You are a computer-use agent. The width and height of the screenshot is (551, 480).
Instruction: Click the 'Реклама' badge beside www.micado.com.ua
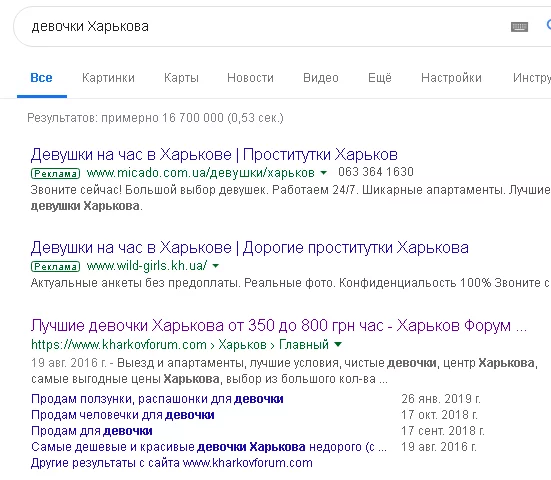[x=56, y=174]
